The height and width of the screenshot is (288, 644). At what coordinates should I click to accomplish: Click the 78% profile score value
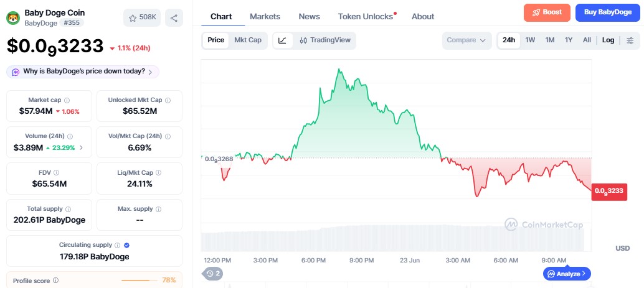click(169, 280)
